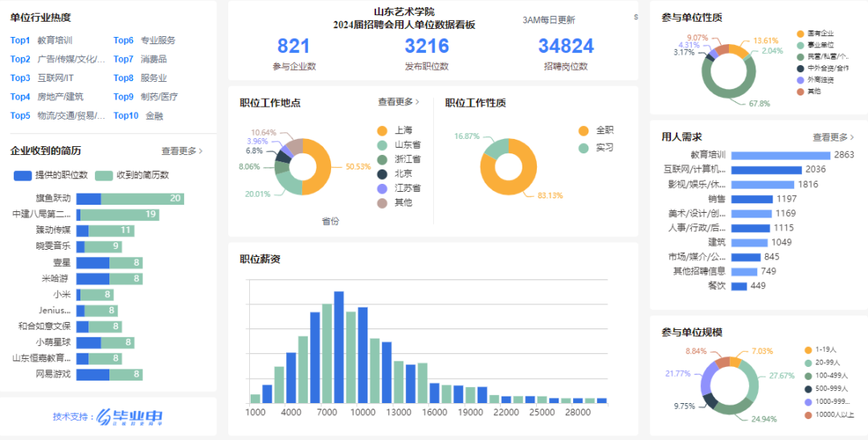Click the 毕业申 logo next to 技术支持

pos(129,417)
